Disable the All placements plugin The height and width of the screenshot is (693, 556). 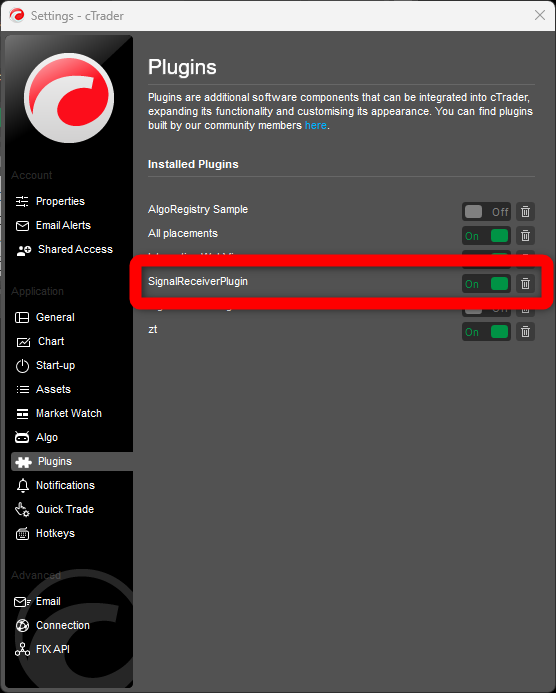(486, 236)
